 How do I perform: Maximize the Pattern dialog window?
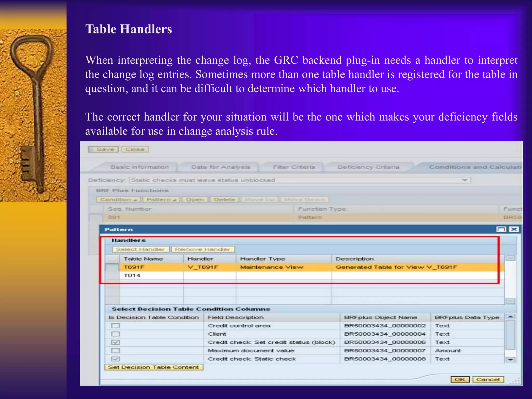click(x=501, y=229)
